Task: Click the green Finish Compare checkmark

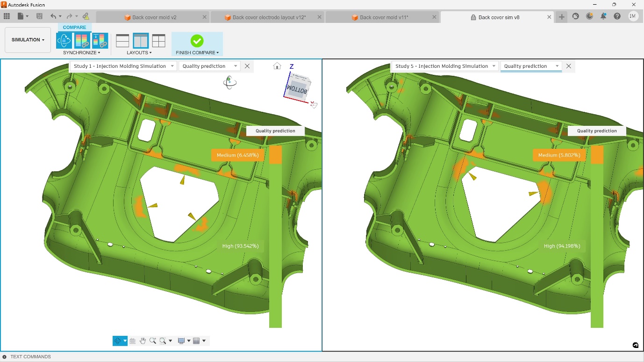Action: pos(197,40)
